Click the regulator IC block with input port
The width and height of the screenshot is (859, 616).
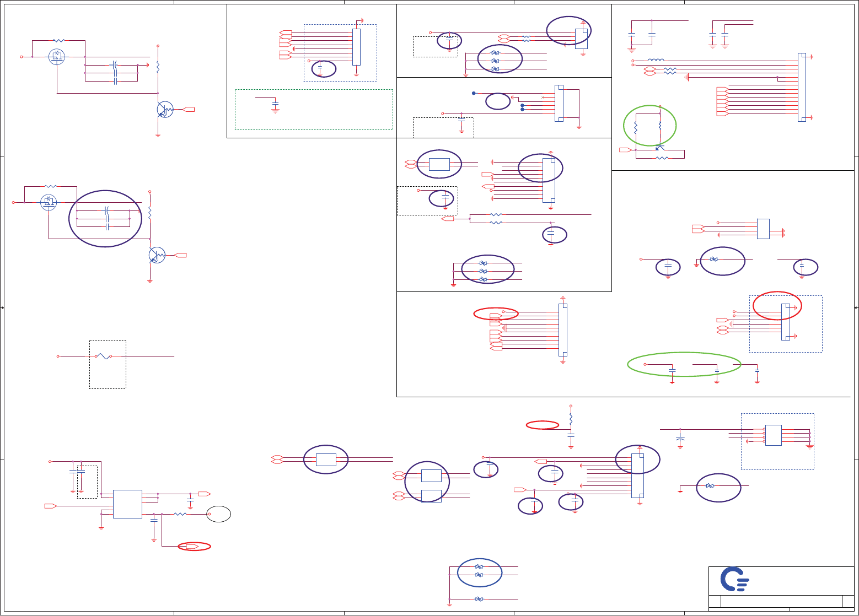[127, 504]
